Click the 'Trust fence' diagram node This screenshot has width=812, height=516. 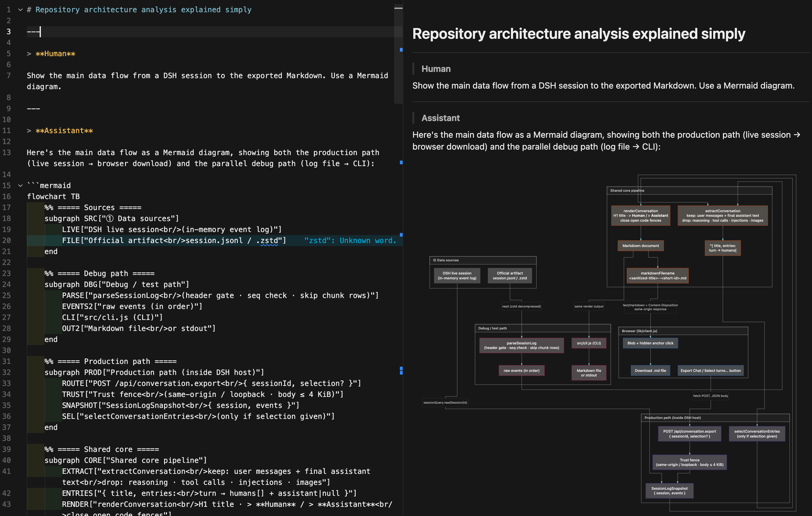690,462
